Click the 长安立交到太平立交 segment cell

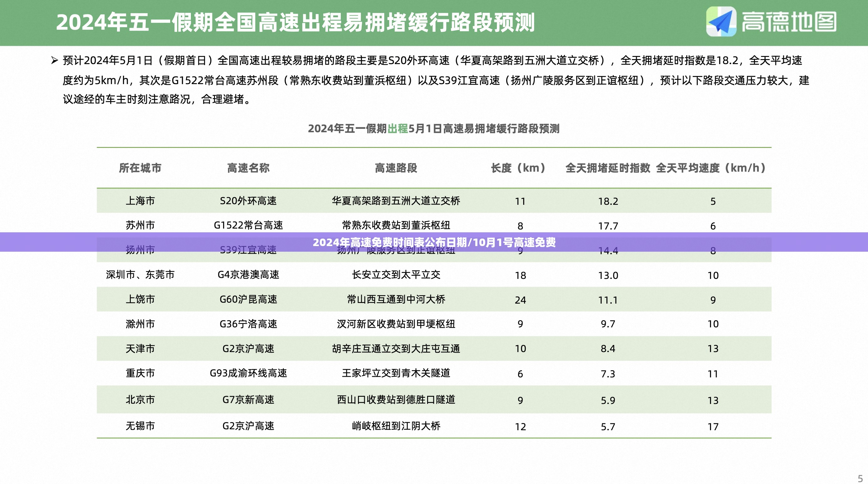(396, 275)
